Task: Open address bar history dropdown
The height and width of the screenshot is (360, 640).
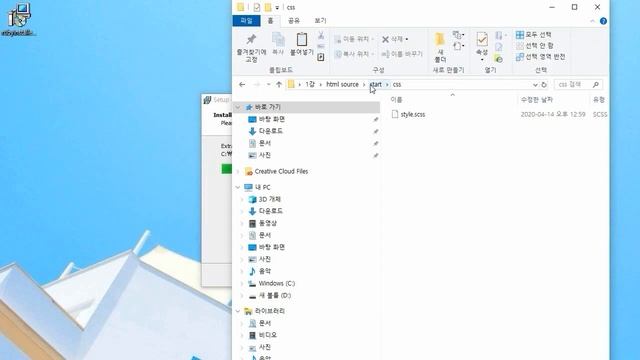Action: click(535, 85)
